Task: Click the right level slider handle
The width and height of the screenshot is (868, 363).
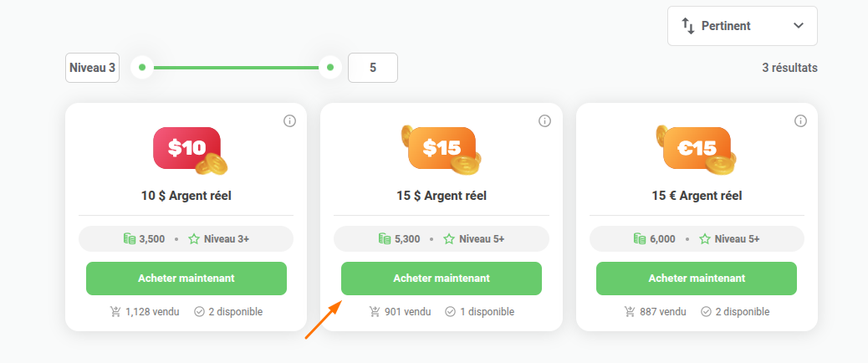Action: pyautogui.click(x=330, y=68)
